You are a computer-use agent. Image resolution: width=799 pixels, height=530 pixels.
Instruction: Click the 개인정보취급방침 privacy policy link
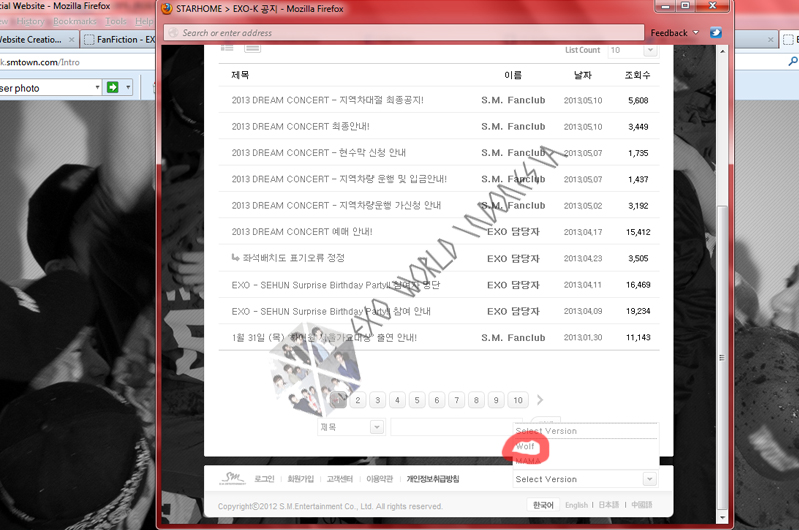click(x=433, y=479)
